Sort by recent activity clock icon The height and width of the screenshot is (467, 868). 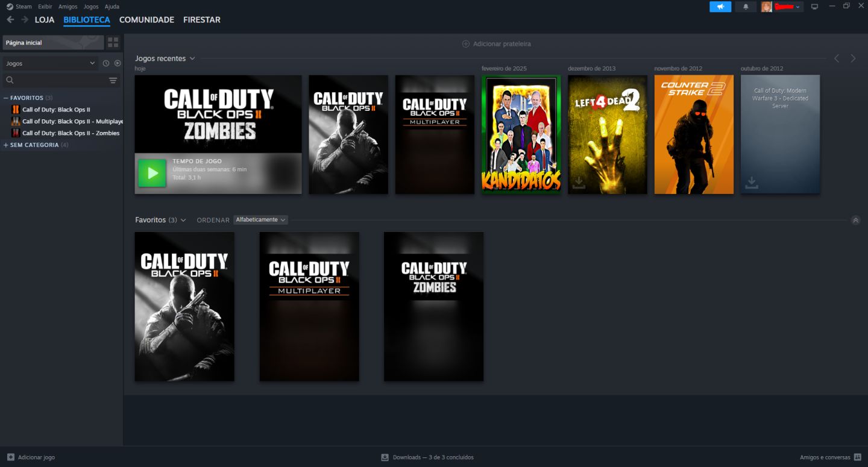coord(106,63)
